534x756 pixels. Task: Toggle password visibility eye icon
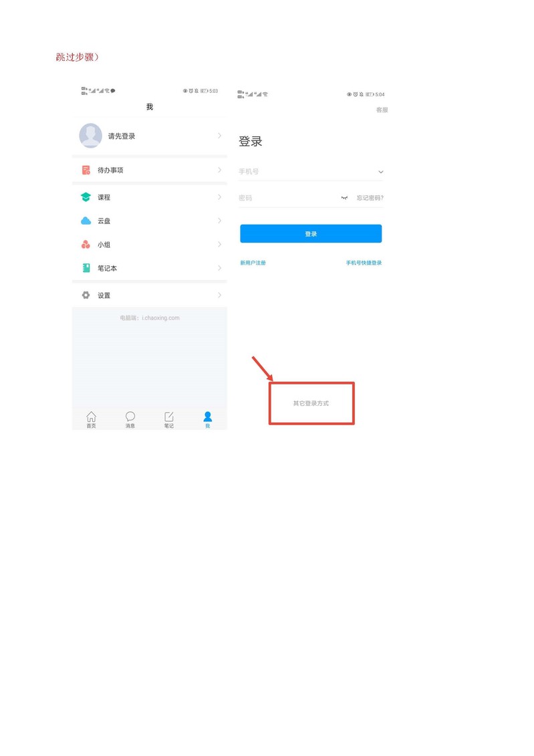point(344,198)
